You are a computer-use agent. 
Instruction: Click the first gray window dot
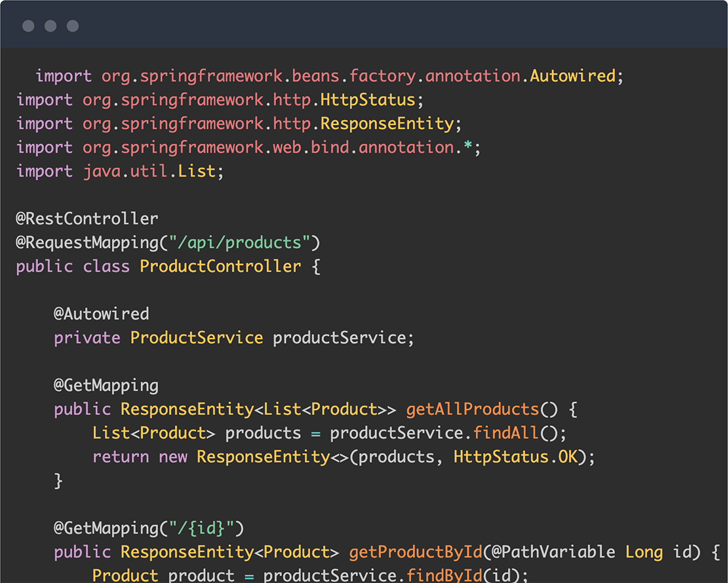click(x=28, y=26)
